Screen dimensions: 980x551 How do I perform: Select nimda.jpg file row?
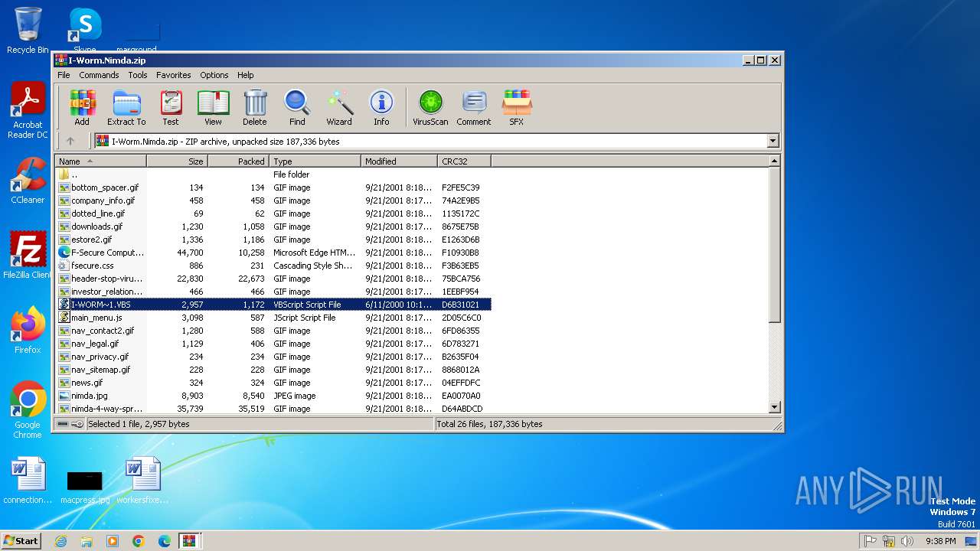(273, 396)
